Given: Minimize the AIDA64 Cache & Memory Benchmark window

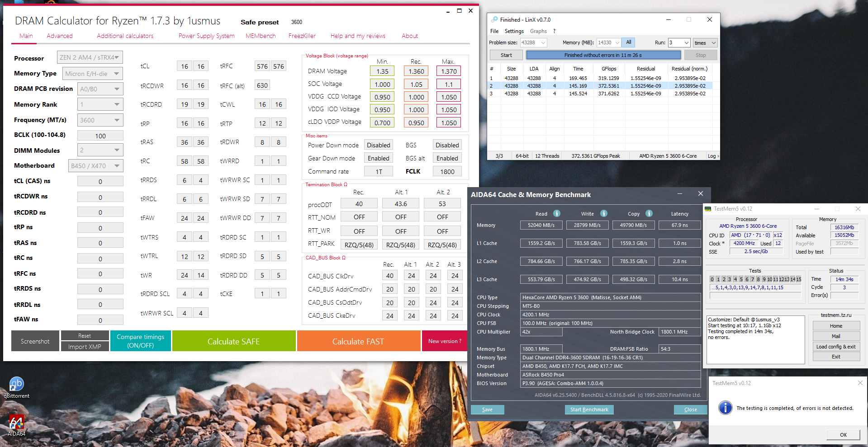Looking at the screenshot, I should (679, 194).
